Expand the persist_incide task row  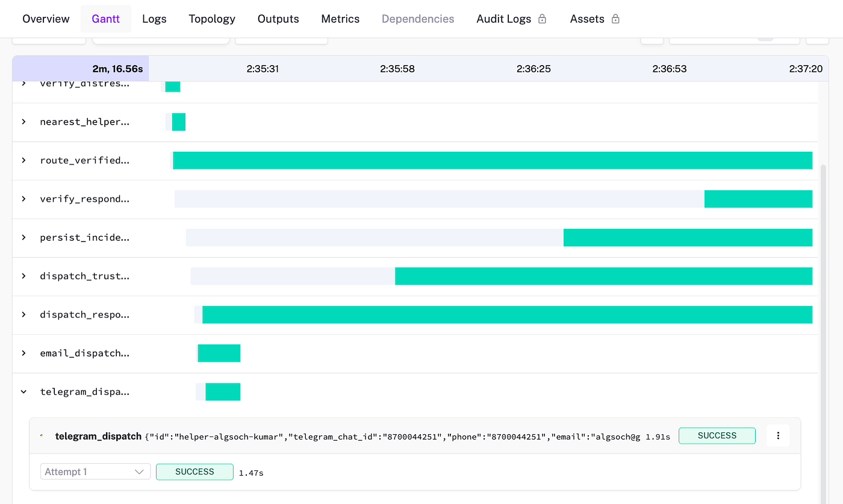pos(24,237)
